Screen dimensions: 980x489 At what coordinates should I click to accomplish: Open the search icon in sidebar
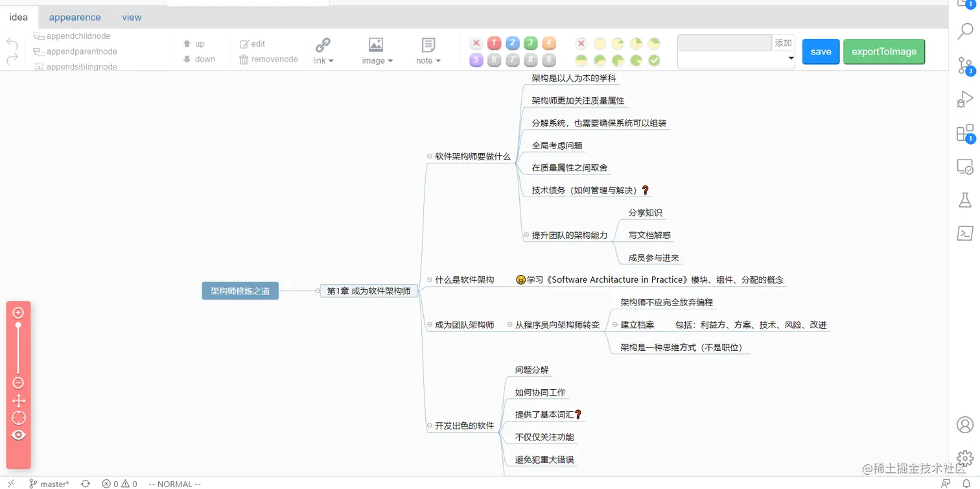[x=965, y=31]
